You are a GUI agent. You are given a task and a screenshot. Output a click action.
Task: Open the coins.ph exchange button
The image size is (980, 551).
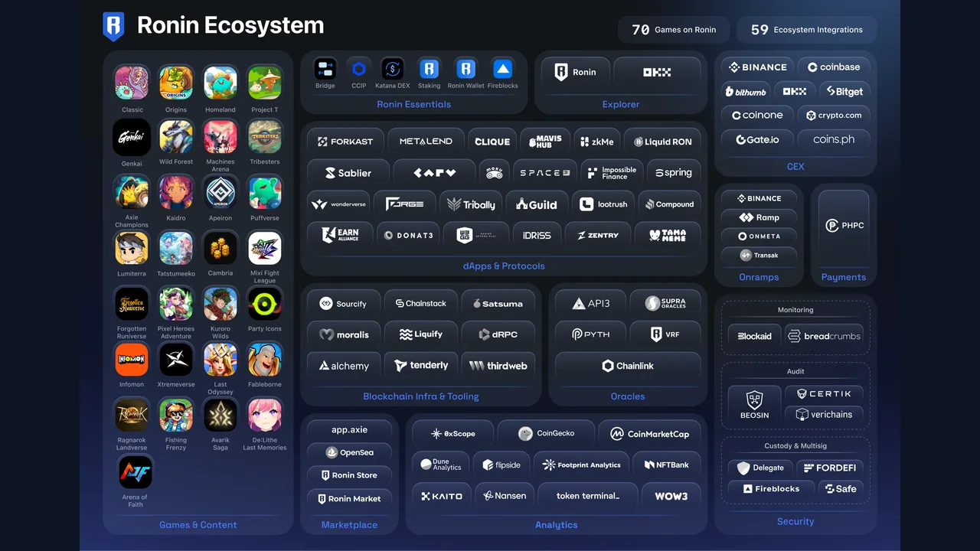[834, 140]
